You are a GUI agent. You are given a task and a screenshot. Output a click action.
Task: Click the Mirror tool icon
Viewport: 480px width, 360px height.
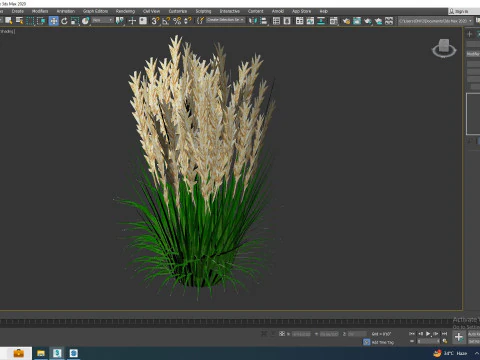tap(253, 21)
